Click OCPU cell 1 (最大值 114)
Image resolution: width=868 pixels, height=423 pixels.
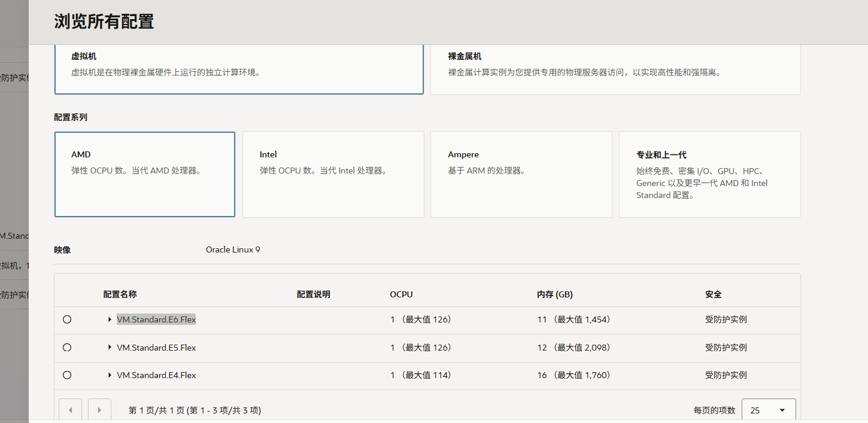point(423,375)
